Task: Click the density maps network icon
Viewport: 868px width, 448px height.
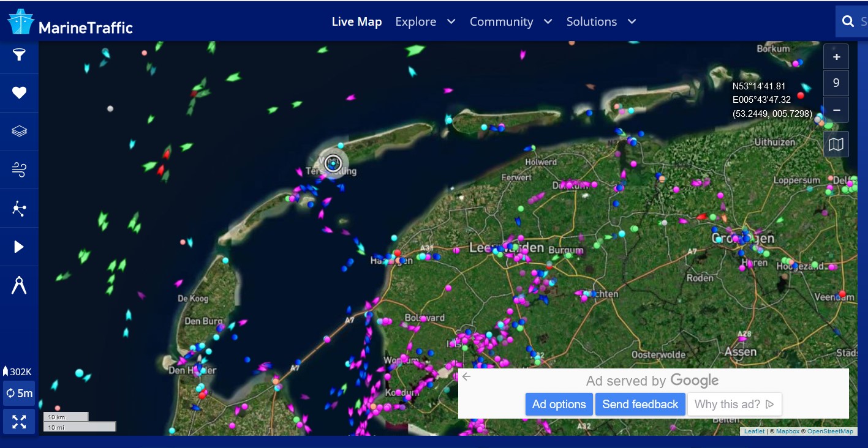Action: (x=19, y=208)
